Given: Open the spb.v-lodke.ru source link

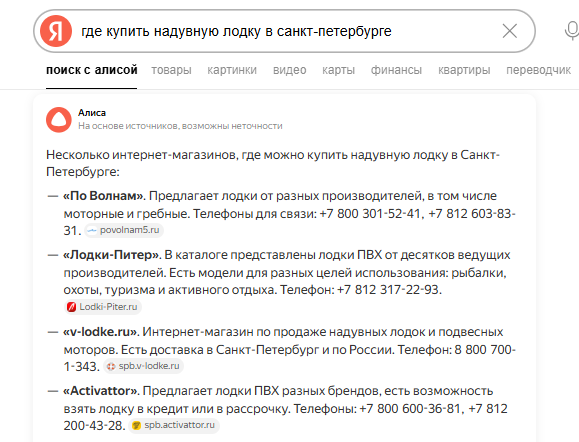Looking at the screenshot, I should click(x=143, y=366).
